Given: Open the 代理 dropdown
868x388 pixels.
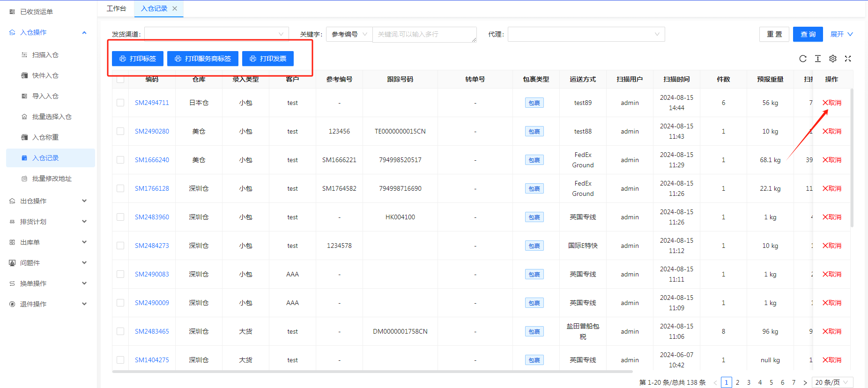Looking at the screenshot, I should (586, 34).
